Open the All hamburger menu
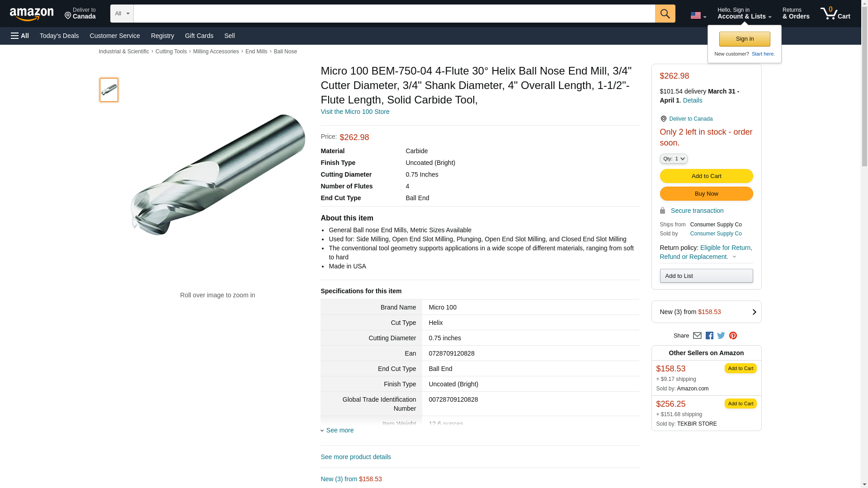The image size is (868, 488). [x=20, y=36]
